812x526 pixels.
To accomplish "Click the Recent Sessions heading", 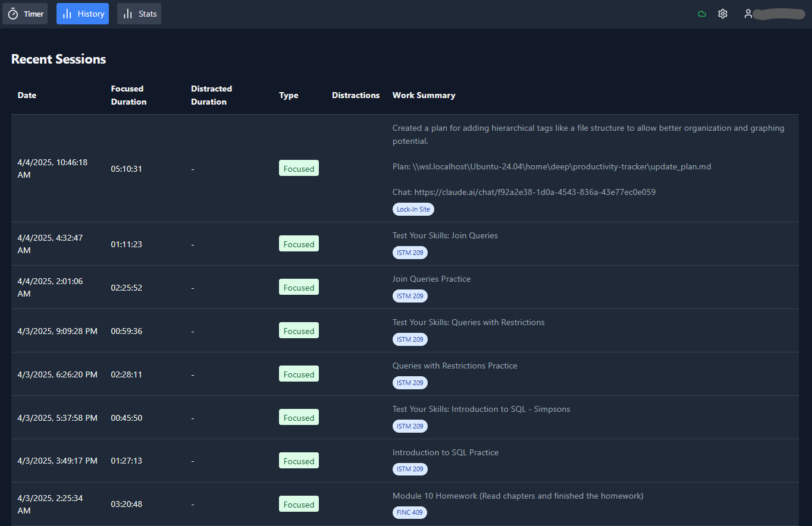I will [58, 59].
